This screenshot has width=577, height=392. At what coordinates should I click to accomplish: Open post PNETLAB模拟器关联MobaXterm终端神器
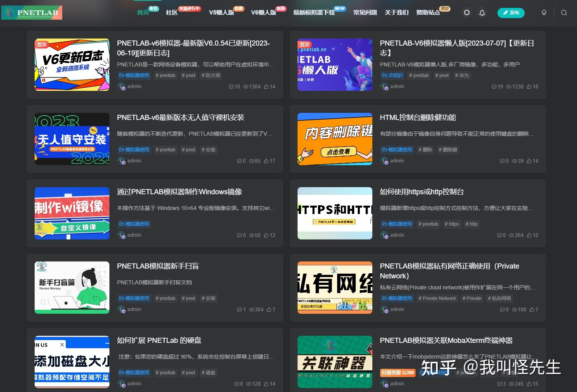[x=446, y=340]
